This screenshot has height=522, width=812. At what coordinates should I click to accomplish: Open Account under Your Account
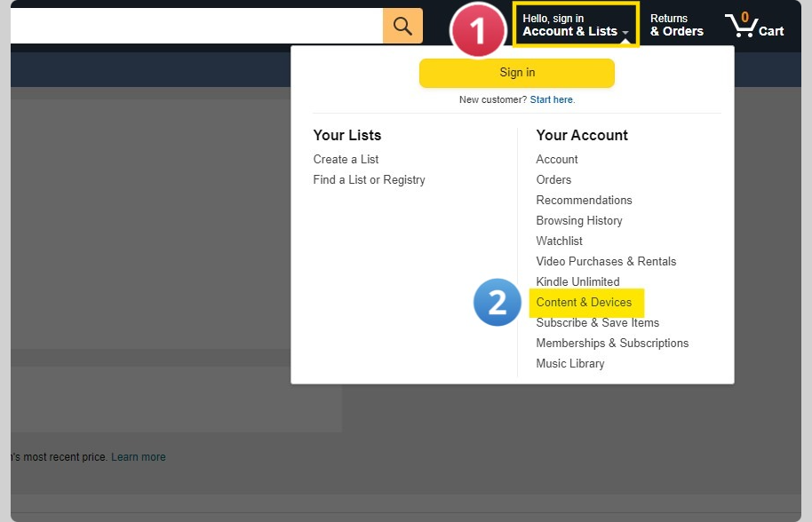557,159
